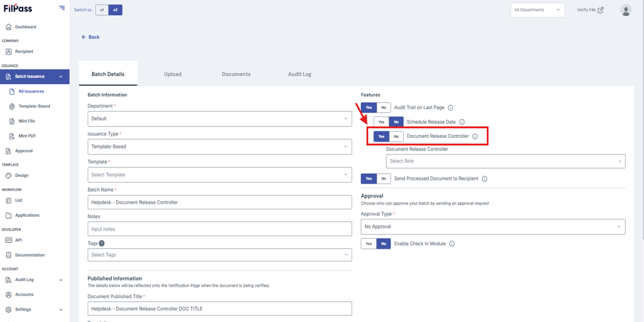Show info for Enable Check In Module

[x=451, y=244]
